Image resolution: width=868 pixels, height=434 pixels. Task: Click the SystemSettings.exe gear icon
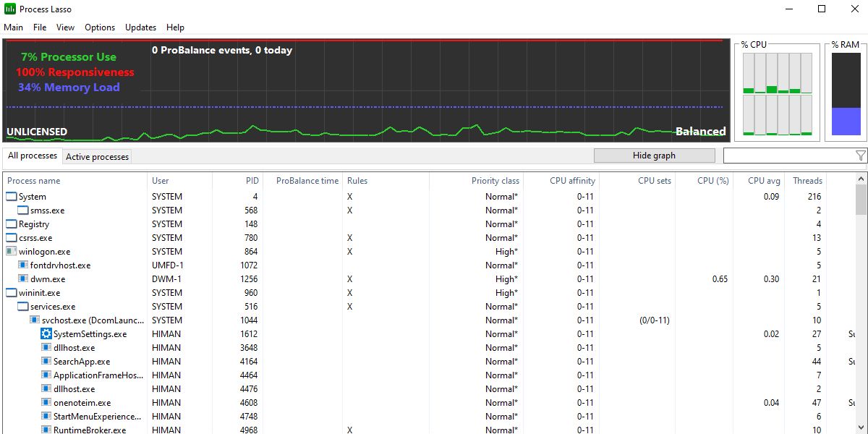click(46, 334)
